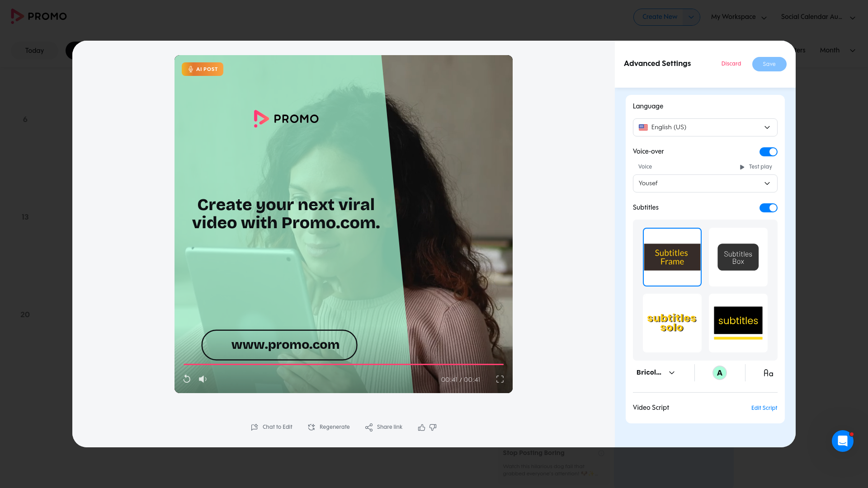Click Test play voice preview

coord(756,167)
